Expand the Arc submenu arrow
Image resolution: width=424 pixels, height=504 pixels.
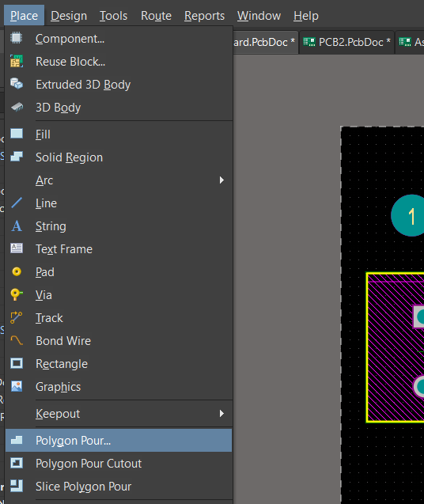tap(221, 180)
